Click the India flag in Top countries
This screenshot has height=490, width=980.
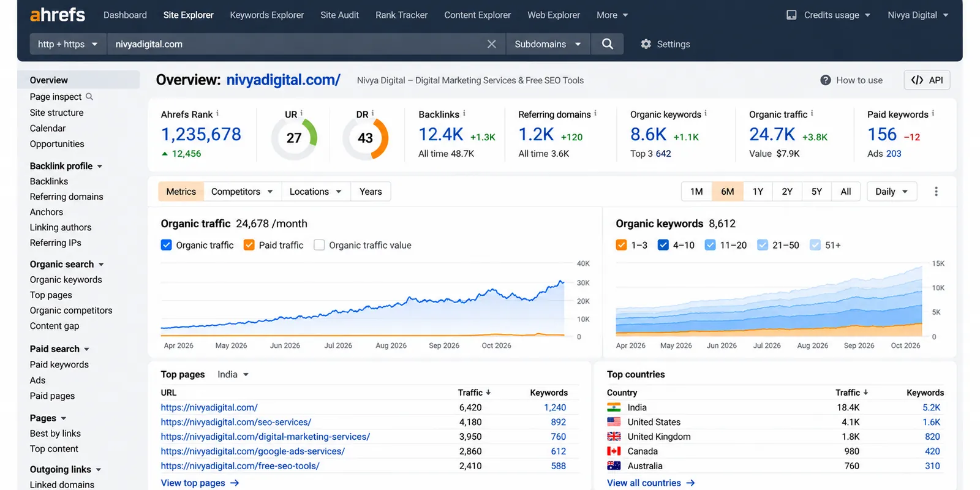coord(614,407)
